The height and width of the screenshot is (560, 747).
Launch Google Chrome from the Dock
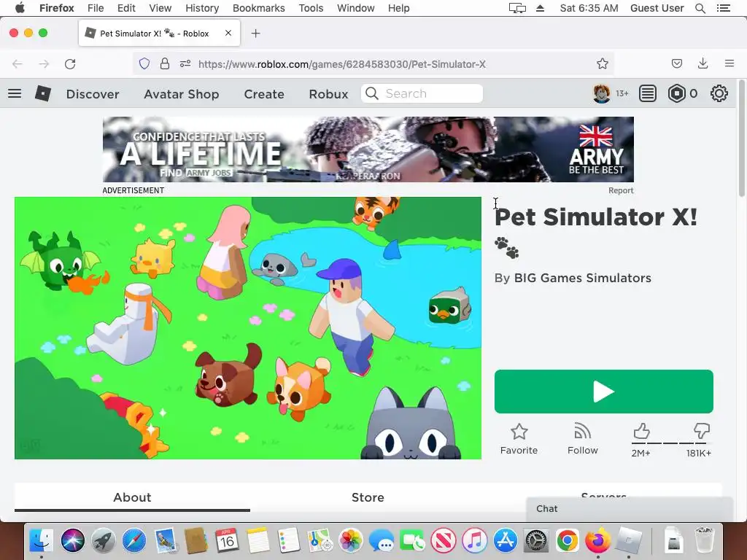[567, 541]
